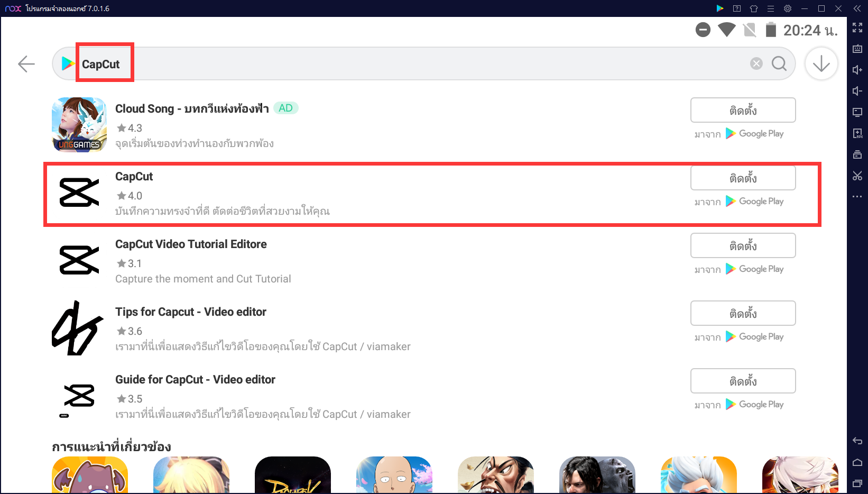Open Nox keyboard mapping icon
Image resolution: width=868 pixels, height=494 pixels.
(857, 49)
